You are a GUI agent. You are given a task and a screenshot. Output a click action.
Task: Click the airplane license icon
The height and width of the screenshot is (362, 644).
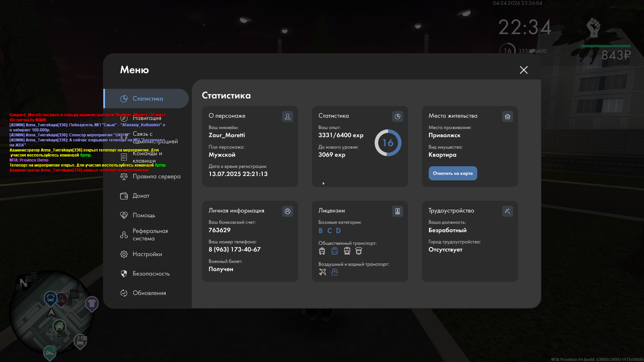tap(322, 272)
